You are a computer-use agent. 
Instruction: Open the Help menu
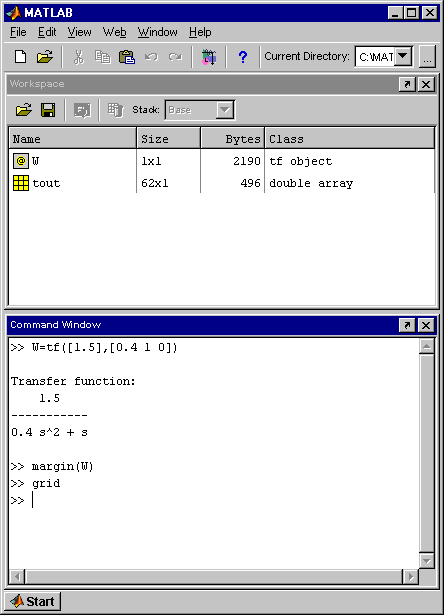(x=200, y=32)
